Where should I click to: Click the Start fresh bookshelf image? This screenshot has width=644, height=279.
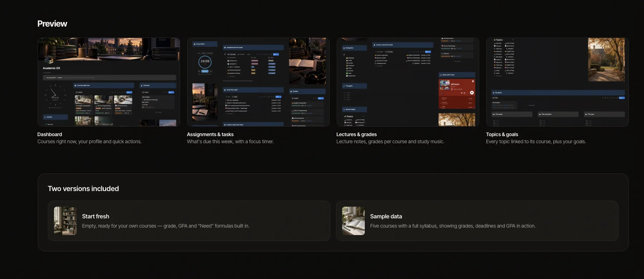coord(65,221)
